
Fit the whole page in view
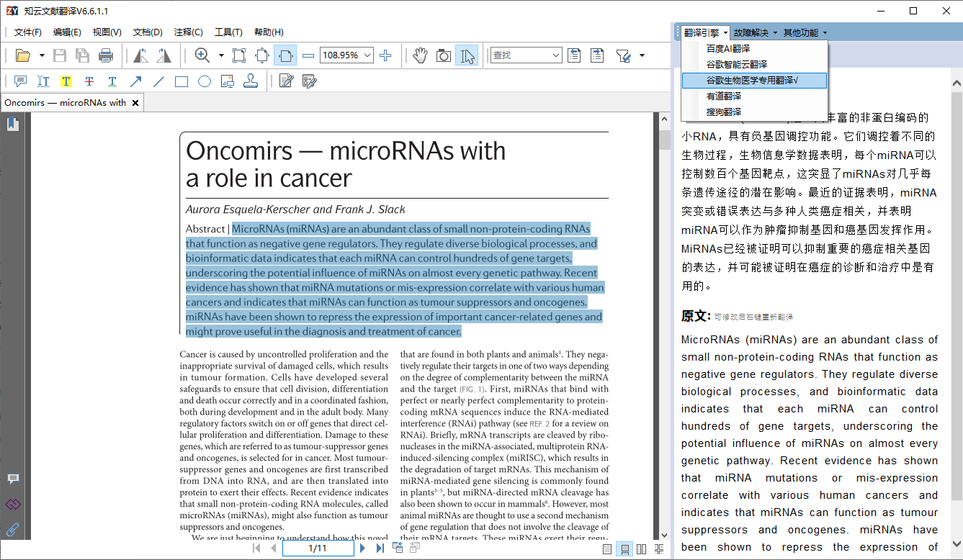(262, 55)
